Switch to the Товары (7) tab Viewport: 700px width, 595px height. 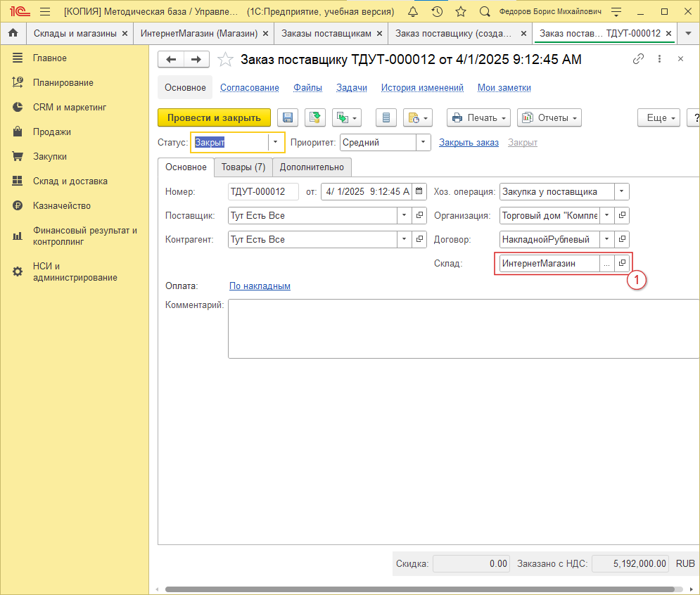[x=243, y=167]
